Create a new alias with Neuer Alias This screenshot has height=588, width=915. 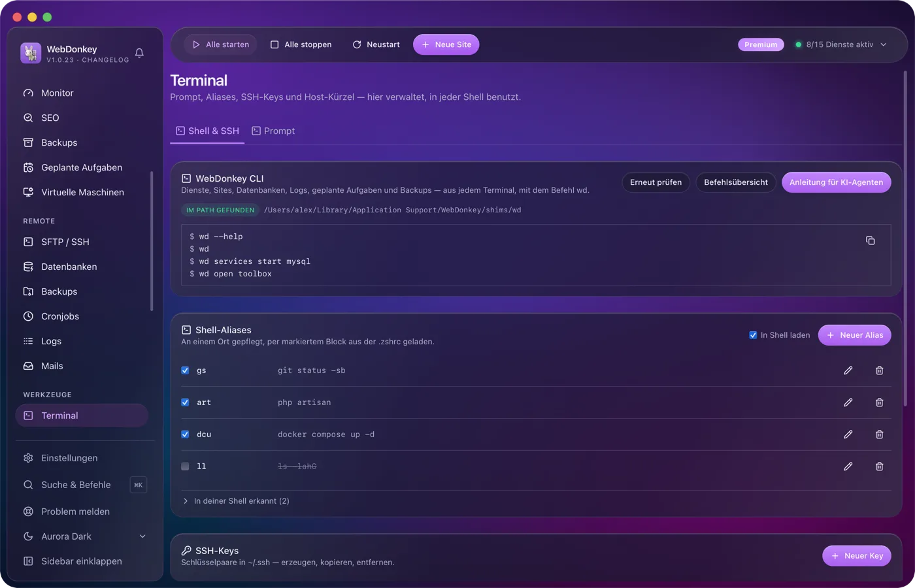pos(855,335)
